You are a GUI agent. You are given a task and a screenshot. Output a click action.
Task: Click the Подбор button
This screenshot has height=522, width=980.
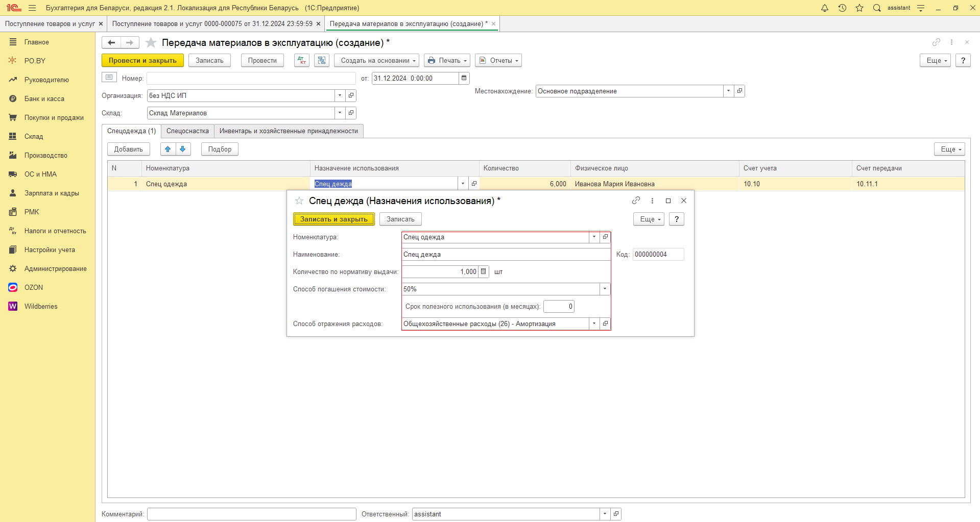[220, 149]
